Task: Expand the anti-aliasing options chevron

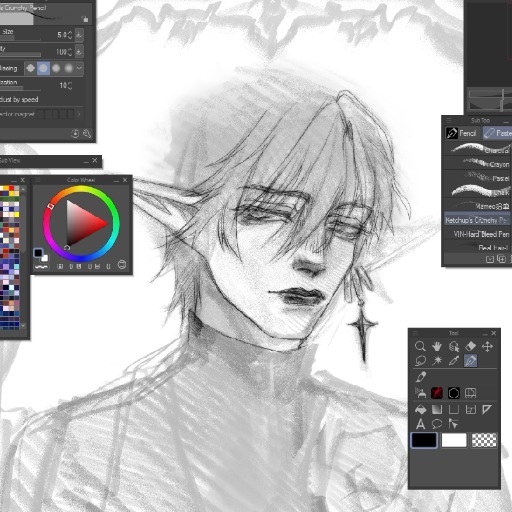Action: 79,68
